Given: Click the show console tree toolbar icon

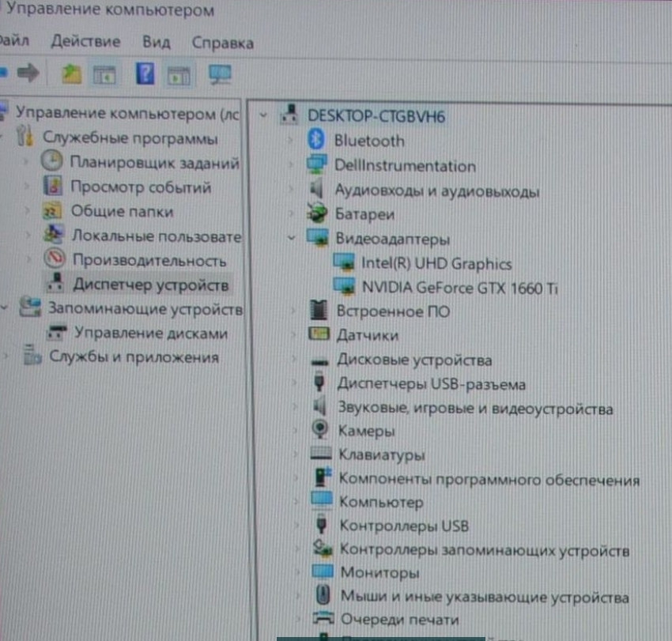Looking at the screenshot, I should 104,74.
